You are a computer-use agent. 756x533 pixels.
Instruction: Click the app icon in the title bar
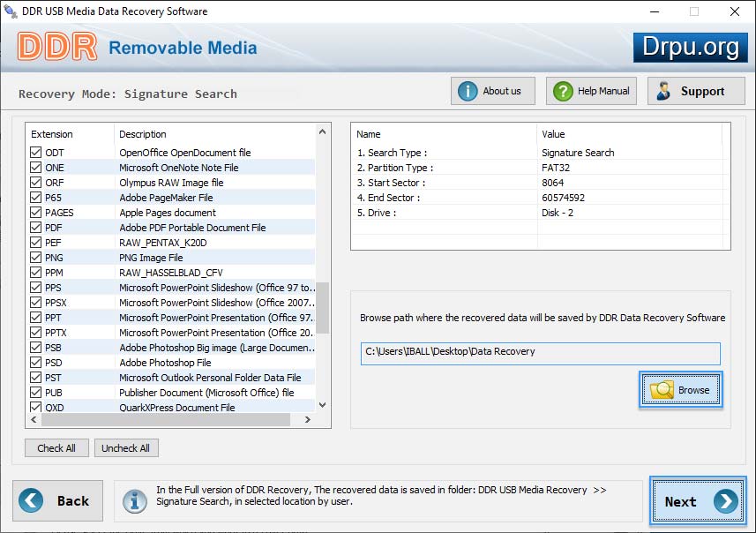point(10,11)
